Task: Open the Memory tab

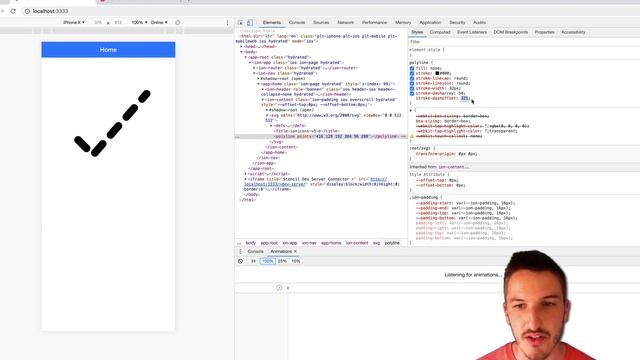Action: click(x=403, y=22)
